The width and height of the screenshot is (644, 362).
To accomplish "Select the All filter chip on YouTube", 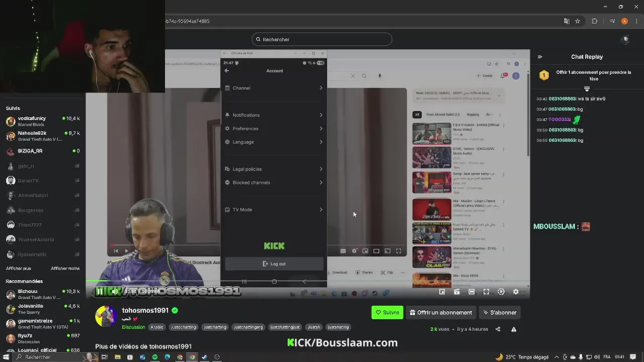I will (x=417, y=115).
